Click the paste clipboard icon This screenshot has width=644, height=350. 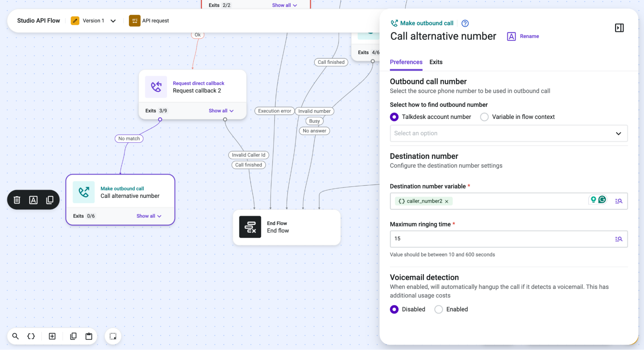click(x=89, y=336)
